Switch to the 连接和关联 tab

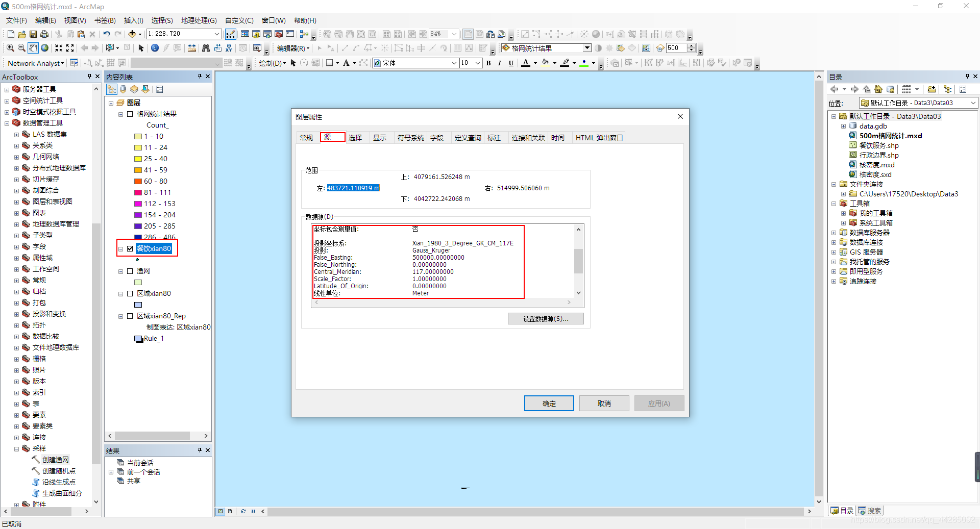pos(528,138)
